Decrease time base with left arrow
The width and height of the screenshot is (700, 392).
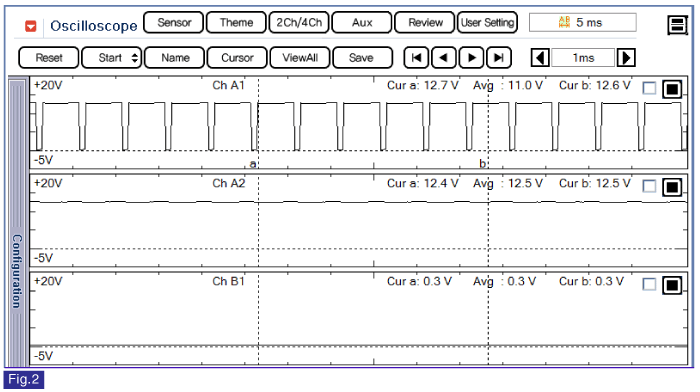[540, 58]
